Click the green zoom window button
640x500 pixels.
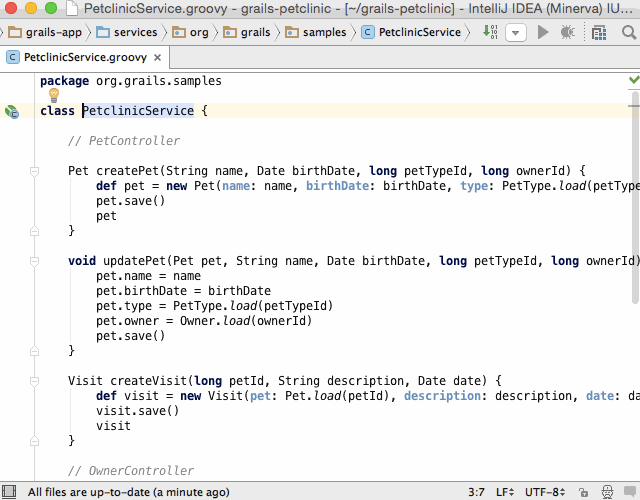tap(51, 7)
